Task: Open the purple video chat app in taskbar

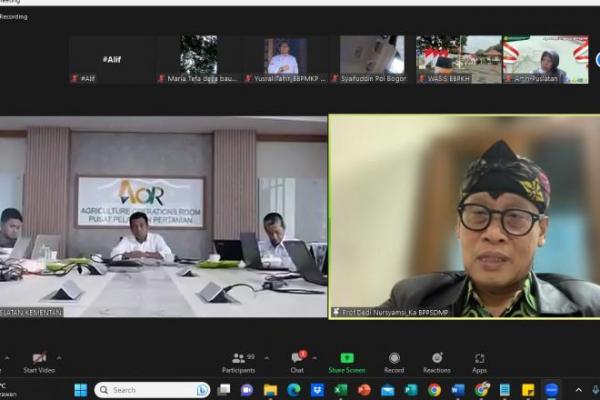Action: 247,390
